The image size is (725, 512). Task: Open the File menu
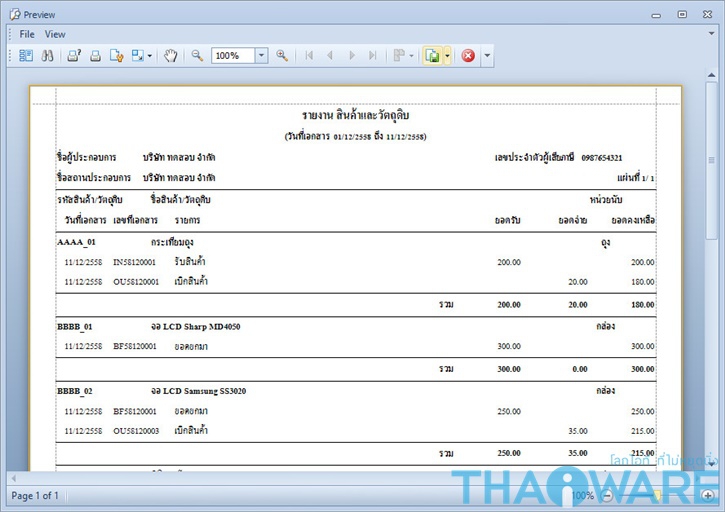pyautogui.click(x=27, y=34)
